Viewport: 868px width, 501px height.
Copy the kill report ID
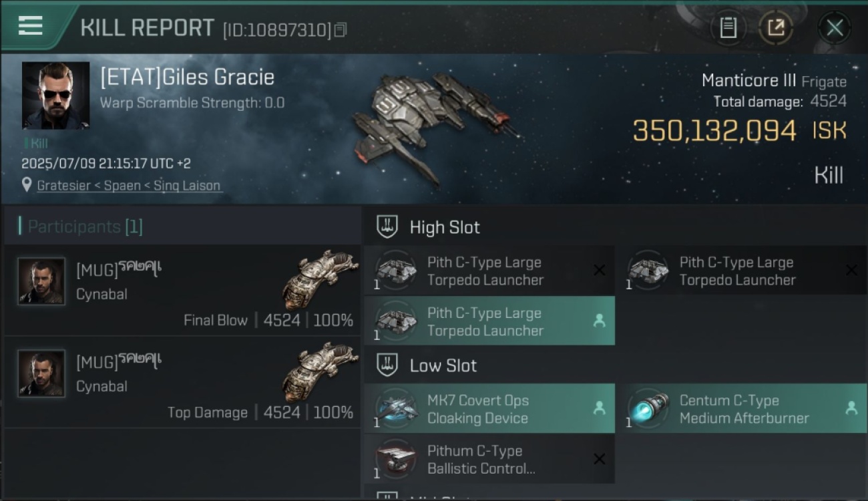341,29
